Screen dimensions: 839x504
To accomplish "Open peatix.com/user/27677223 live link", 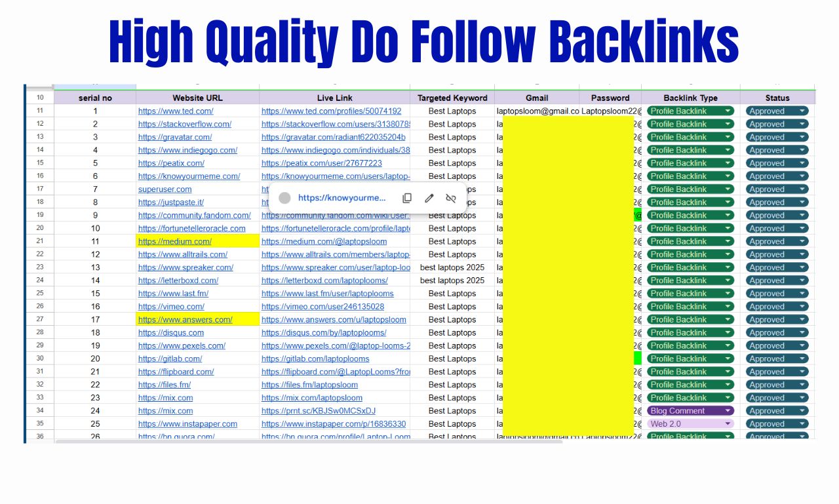I will coord(322,163).
